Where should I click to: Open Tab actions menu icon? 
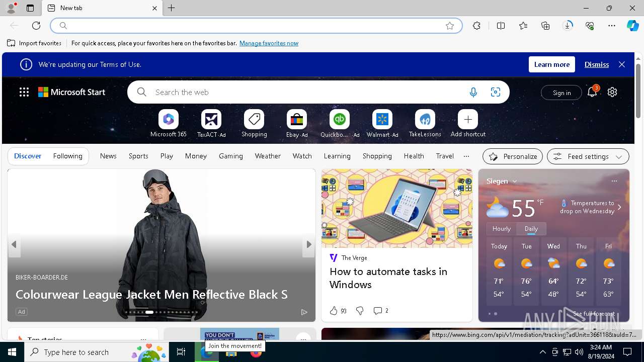tap(30, 8)
